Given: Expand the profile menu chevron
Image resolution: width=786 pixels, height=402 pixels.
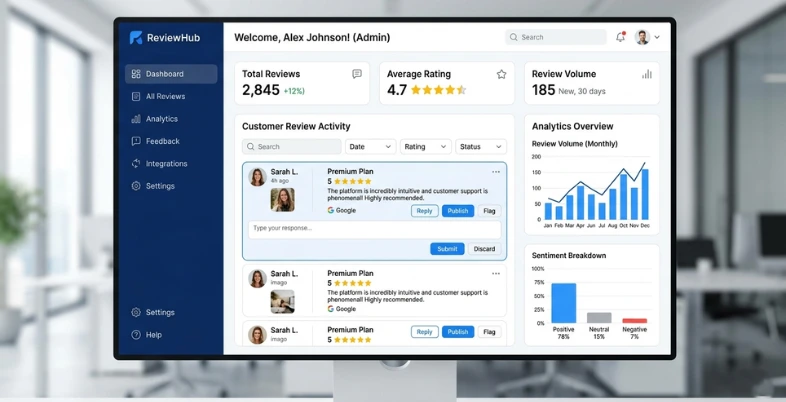Looking at the screenshot, I should [x=657, y=38].
